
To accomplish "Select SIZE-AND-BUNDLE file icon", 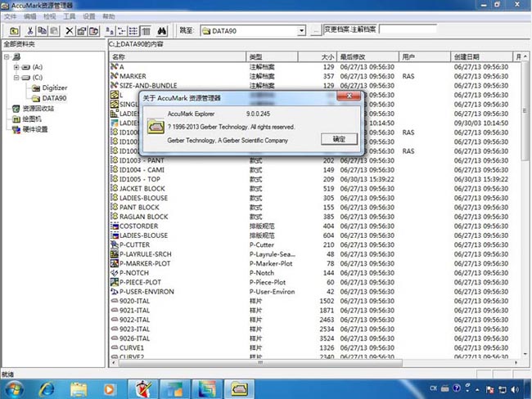I will pyautogui.click(x=115, y=85).
